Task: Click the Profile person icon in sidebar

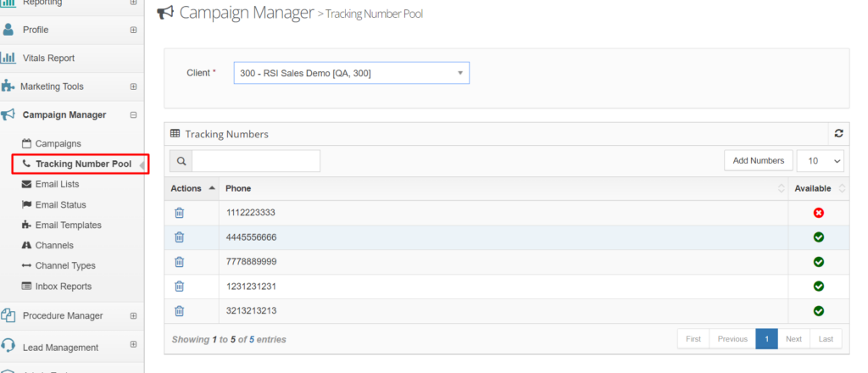Action: pos(8,30)
